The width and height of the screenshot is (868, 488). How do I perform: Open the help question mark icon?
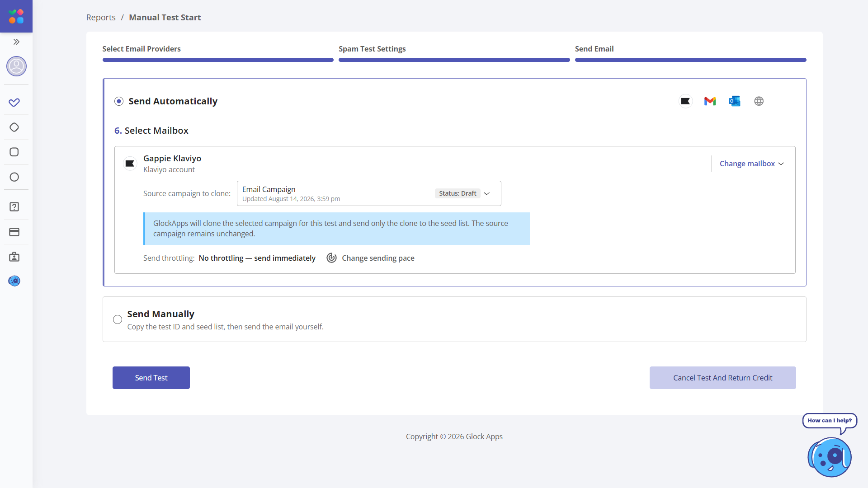[14, 207]
